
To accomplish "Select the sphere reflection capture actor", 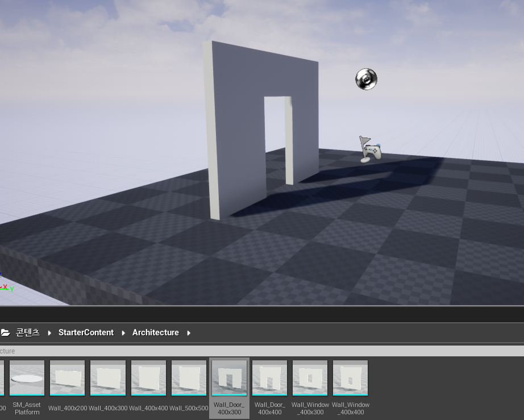I will point(366,79).
